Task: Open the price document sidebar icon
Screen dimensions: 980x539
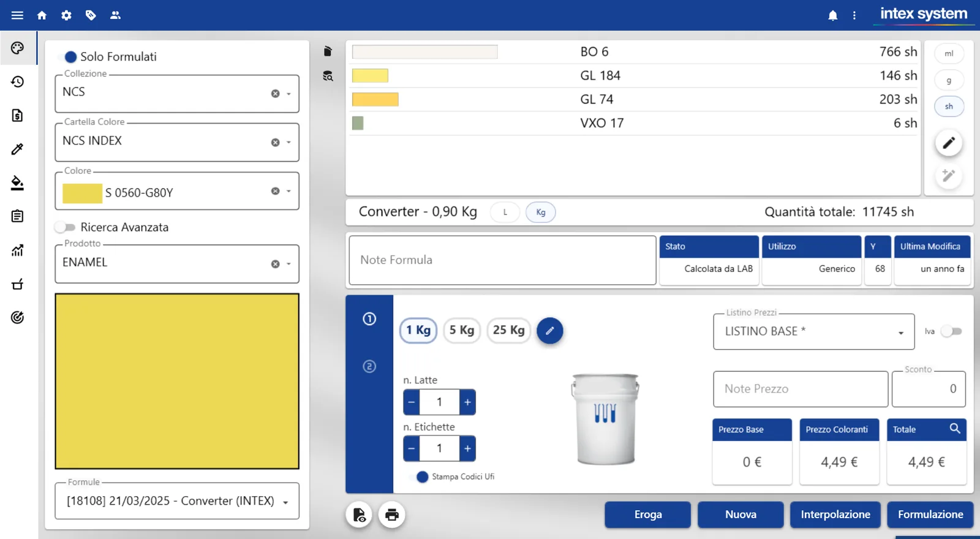Action: point(17,115)
